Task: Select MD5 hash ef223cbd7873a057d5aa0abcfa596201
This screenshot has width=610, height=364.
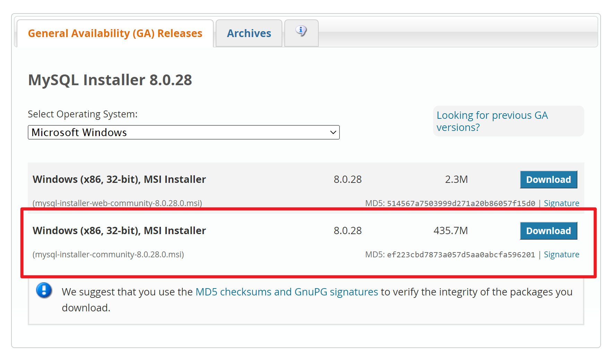Action: [x=461, y=255]
